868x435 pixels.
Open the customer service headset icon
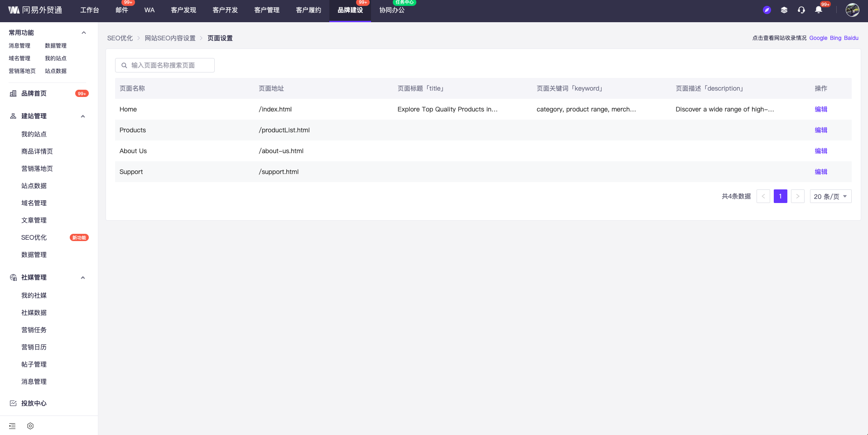click(x=801, y=10)
